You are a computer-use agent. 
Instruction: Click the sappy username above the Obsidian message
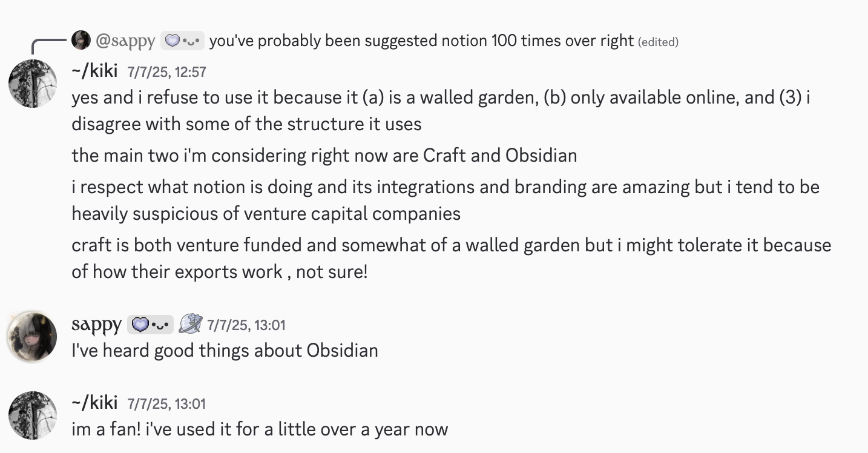[x=96, y=325]
